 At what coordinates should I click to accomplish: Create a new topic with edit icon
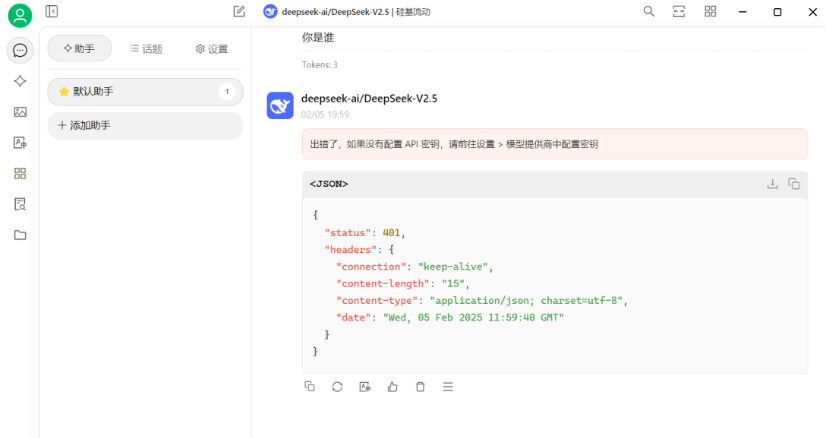[239, 11]
